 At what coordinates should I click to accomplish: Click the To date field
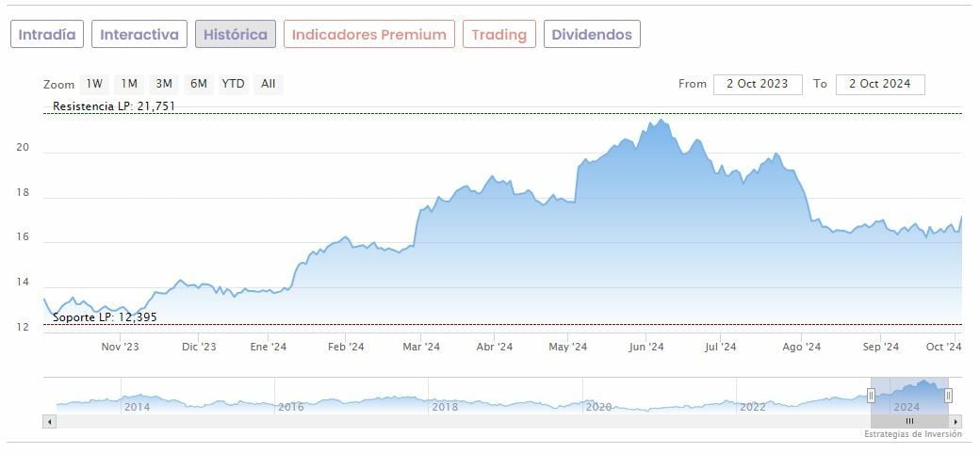880,84
